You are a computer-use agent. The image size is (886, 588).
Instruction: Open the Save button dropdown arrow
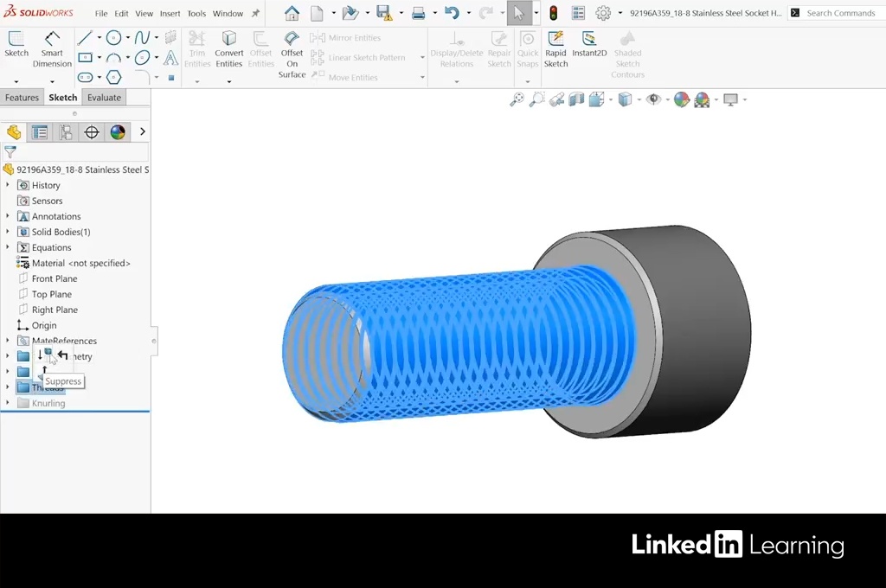point(399,14)
